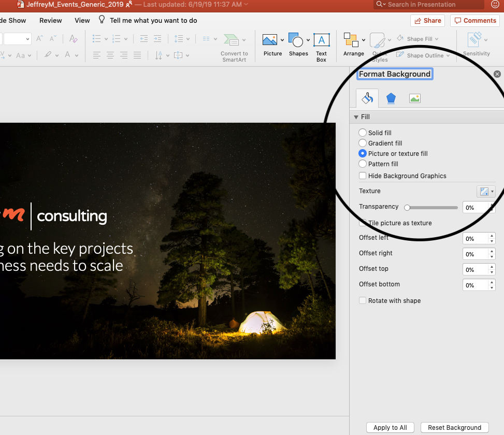Open the Picture tab in Format Background

click(414, 98)
